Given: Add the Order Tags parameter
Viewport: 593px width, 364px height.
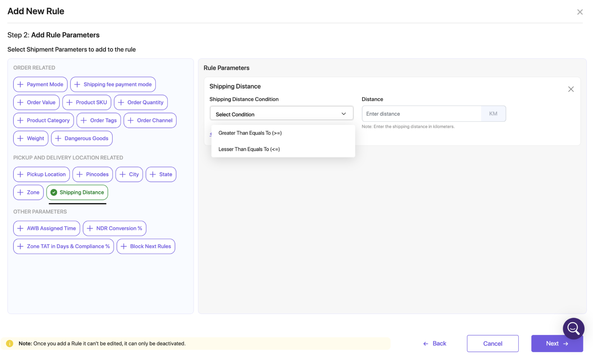Looking at the screenshot, I should 99,120.
